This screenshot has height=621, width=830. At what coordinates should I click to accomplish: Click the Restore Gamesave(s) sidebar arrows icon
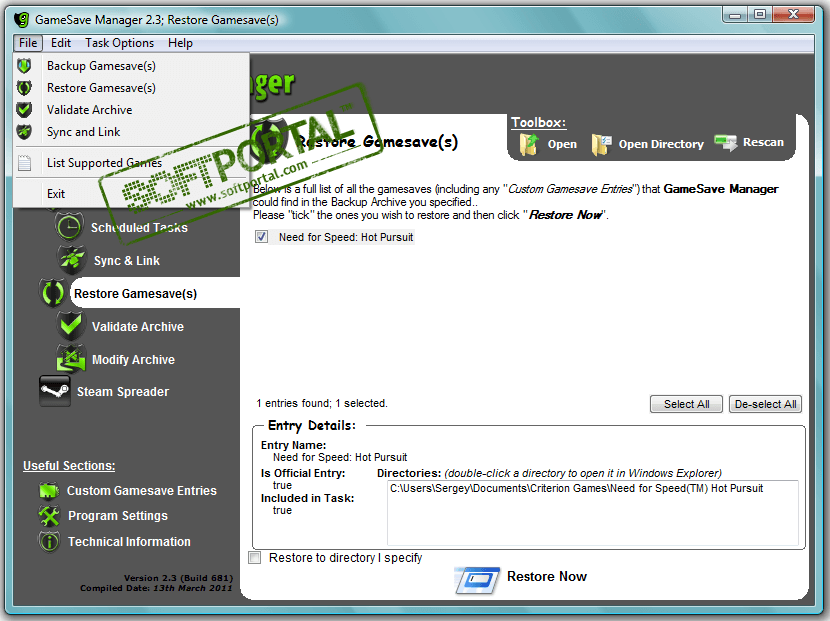(x=52, y=293)
